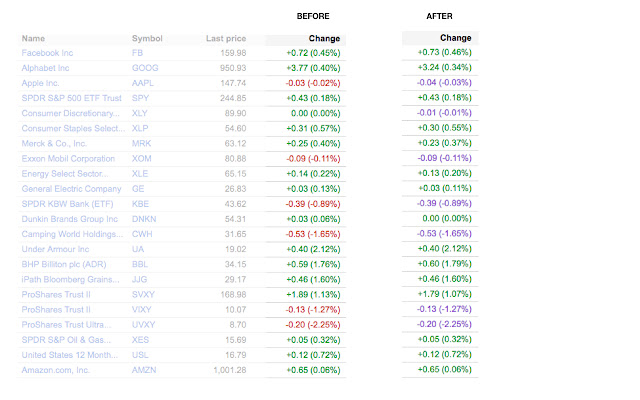Select last price 950.93

(x=233, y=68)
